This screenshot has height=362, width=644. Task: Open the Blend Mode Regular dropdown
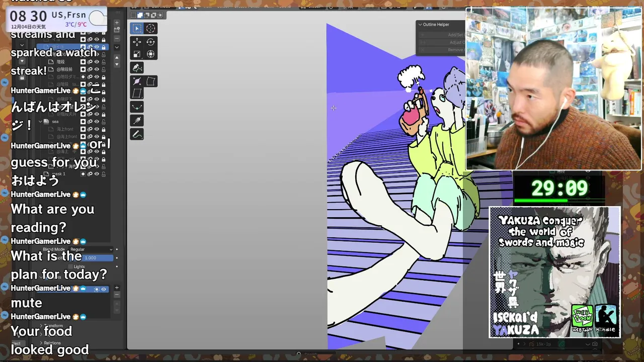(91, 249)
